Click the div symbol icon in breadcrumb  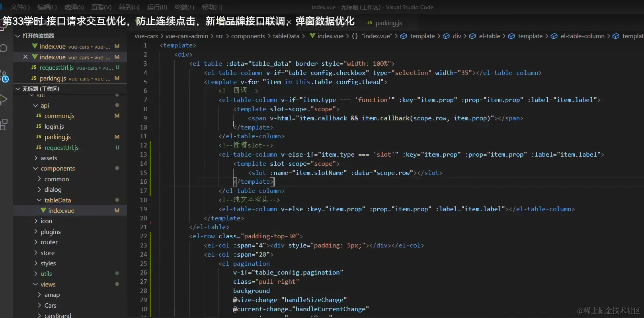tap(446, 36)
